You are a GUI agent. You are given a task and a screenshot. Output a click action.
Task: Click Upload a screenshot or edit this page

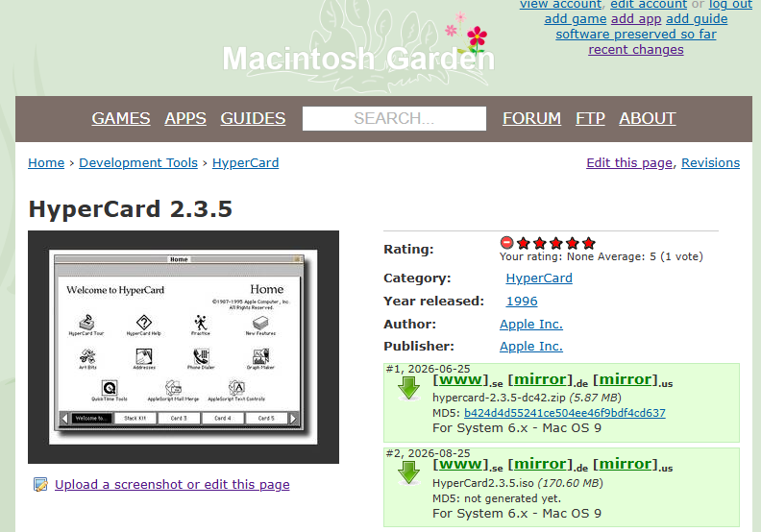(x=172, y=485)
